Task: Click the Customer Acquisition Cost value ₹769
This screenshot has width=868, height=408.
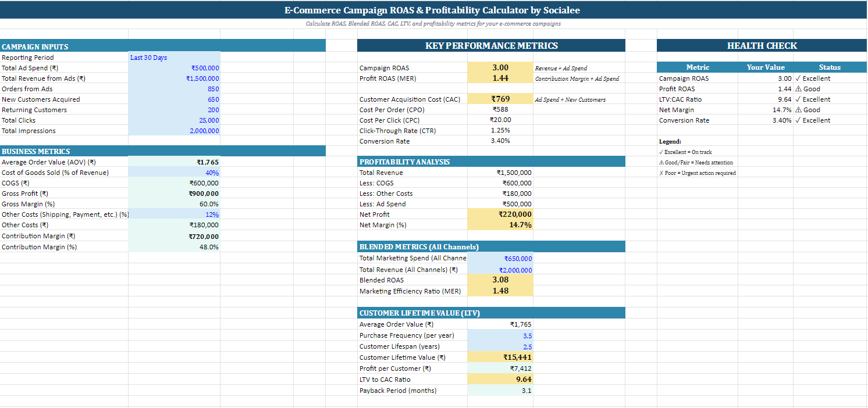Action: pos(500,99)
